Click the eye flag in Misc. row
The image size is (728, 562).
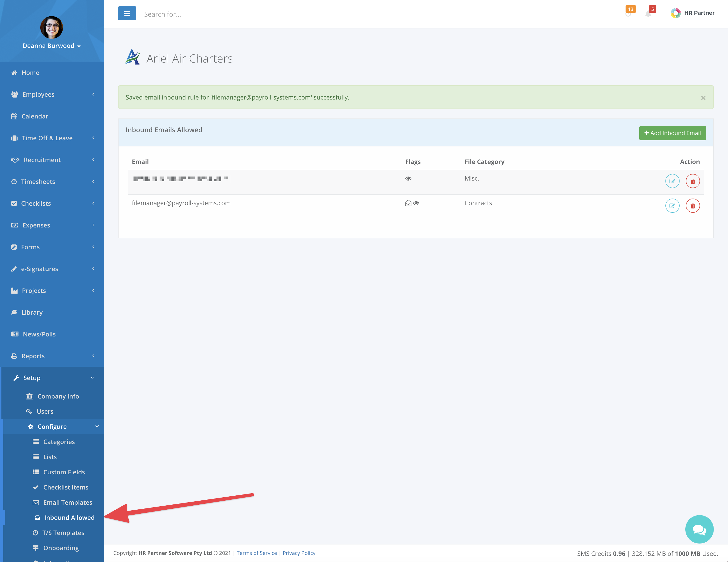click(x=408, y=179)
